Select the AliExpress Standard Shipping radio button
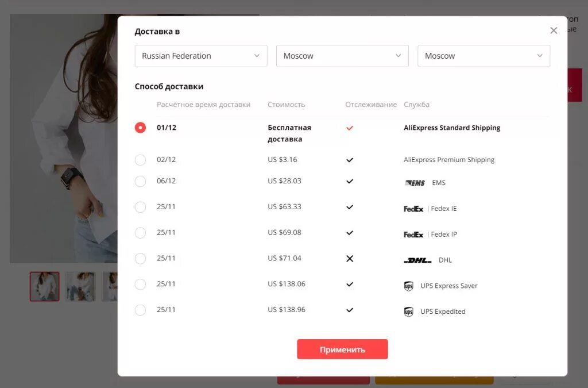 coord(140,128)
